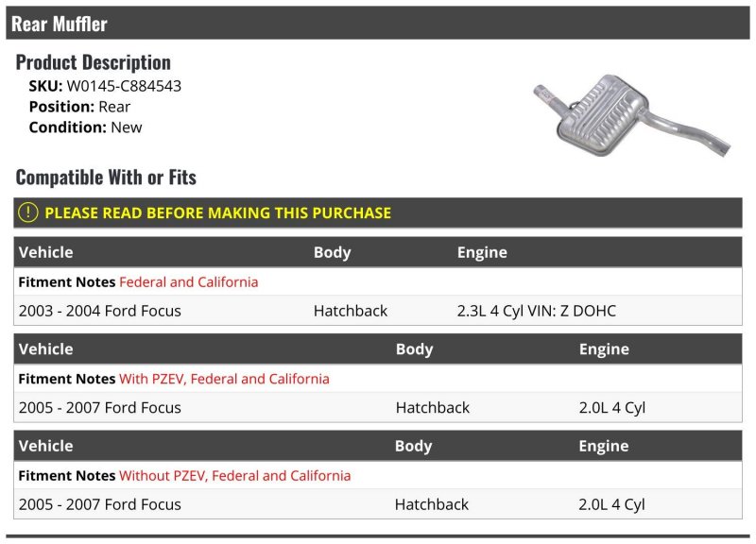Click Federal and California fitment note
Image resolution: width=756 pixels, height=544 pixels.
[188, 281]
